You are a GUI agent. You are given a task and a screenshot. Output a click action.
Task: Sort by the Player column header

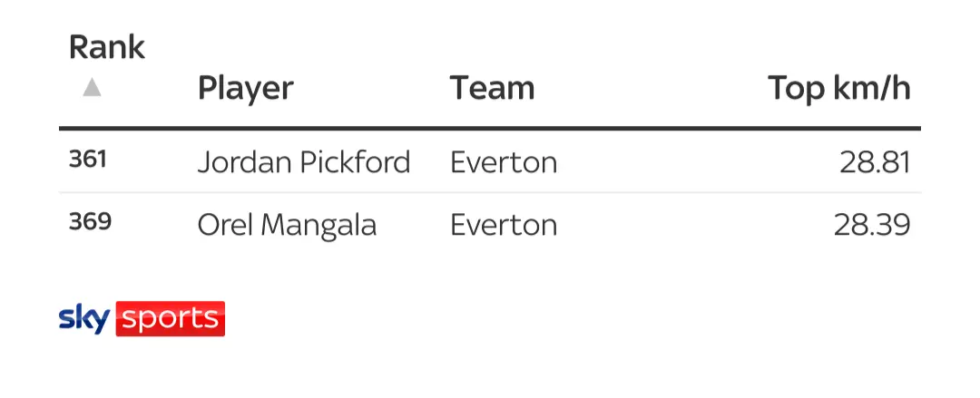[245, 88]
